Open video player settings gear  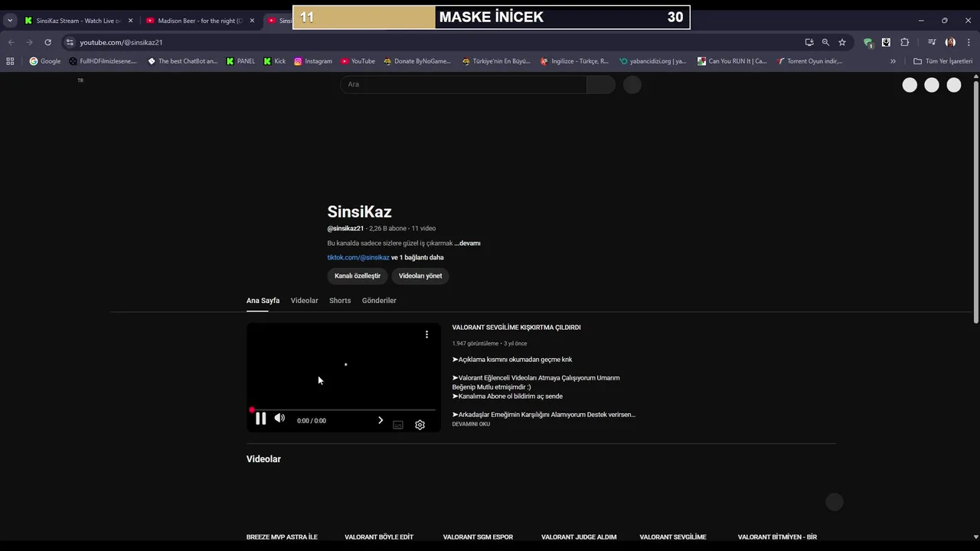click(x=420, y=425)
